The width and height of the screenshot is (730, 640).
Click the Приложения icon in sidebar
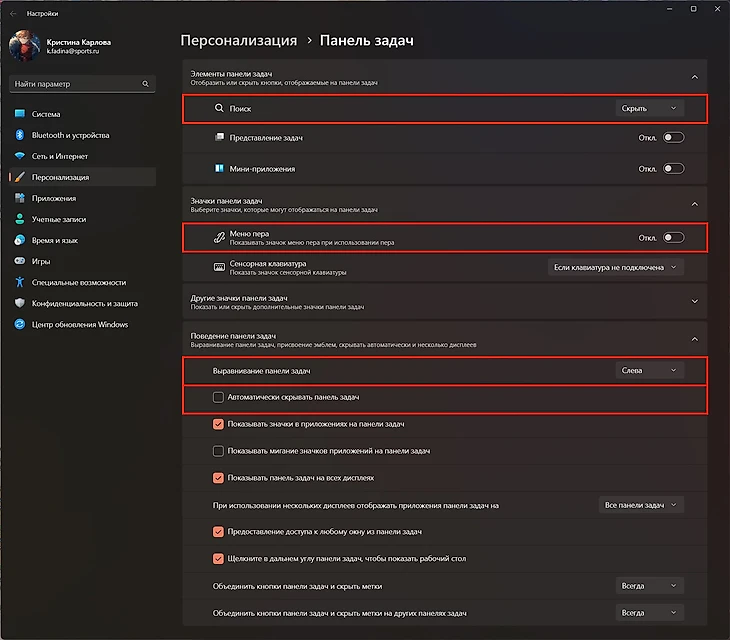pyautogui.click(x=19, y=198)
